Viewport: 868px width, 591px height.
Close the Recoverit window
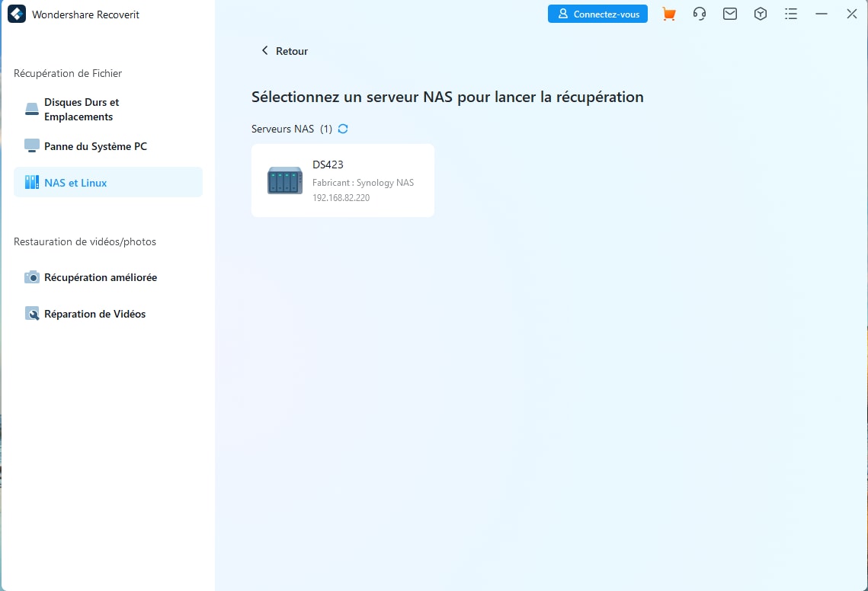tap(851, 14)
